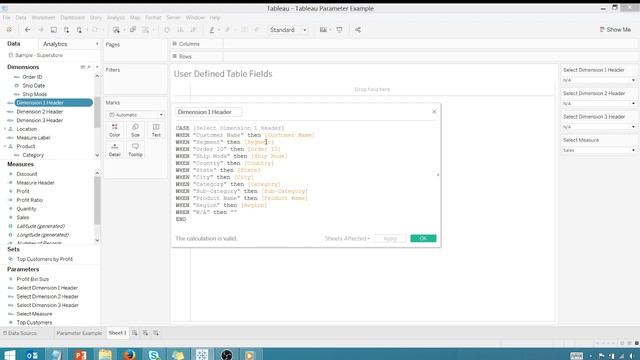640x360 pixels.
Task: Click the New Data Source toolbar icon
Action: (x=67, y=30)
